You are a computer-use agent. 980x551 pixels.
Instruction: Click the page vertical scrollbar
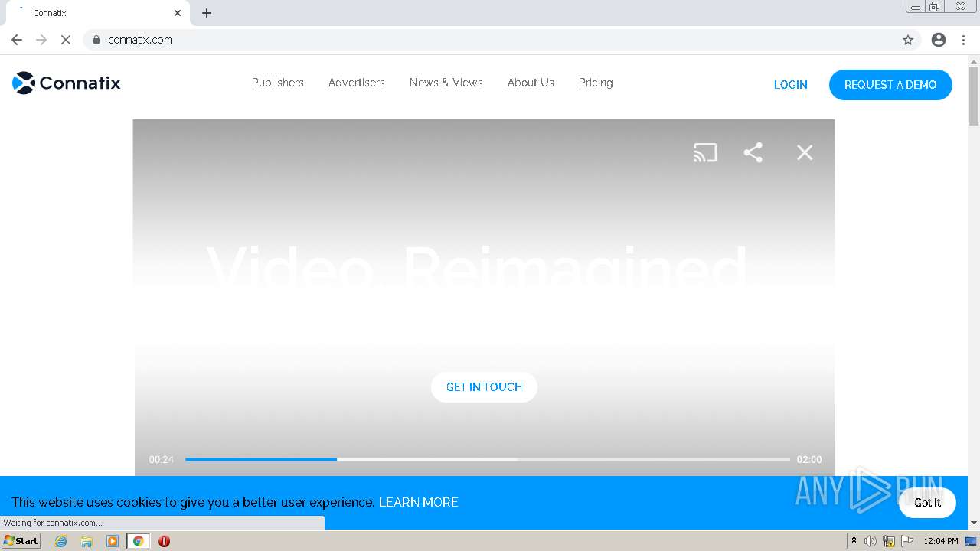pyautogui.click(x=974, y=96)
